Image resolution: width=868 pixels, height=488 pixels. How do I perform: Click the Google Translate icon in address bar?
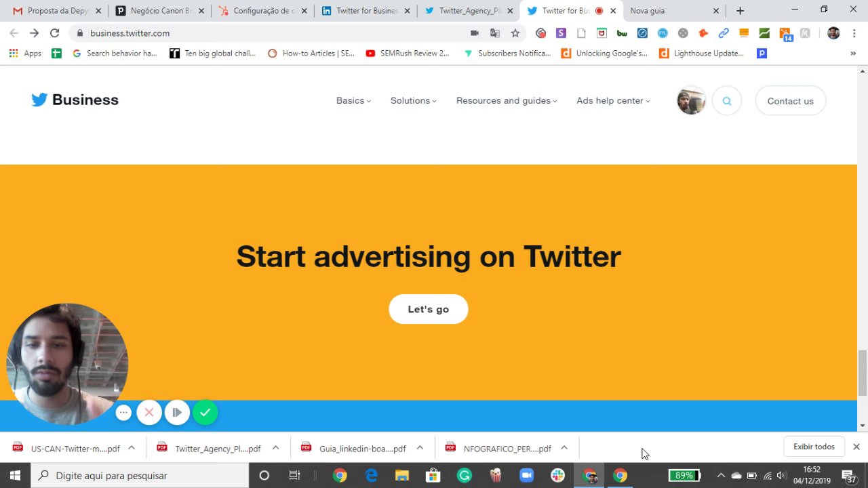pos(495,33)
